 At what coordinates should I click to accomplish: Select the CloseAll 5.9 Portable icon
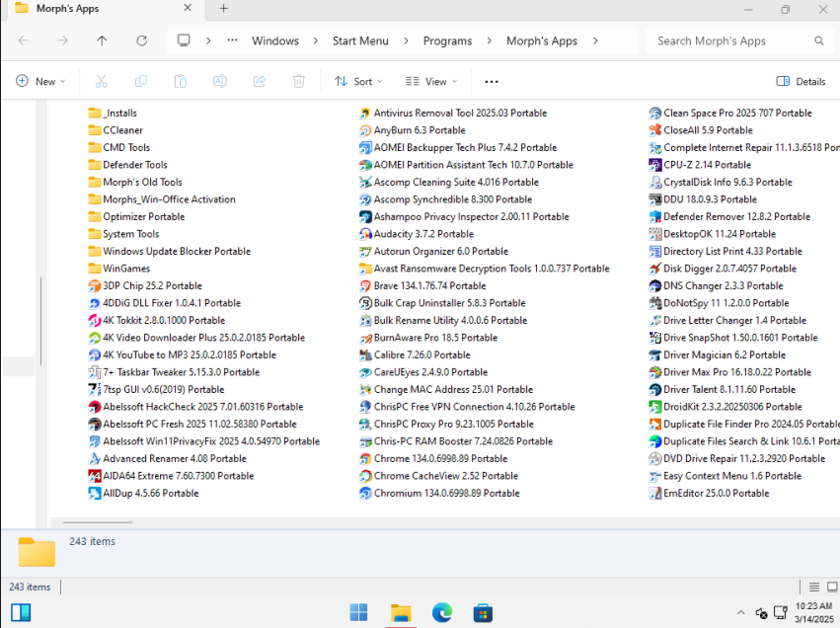pos(654,130)
